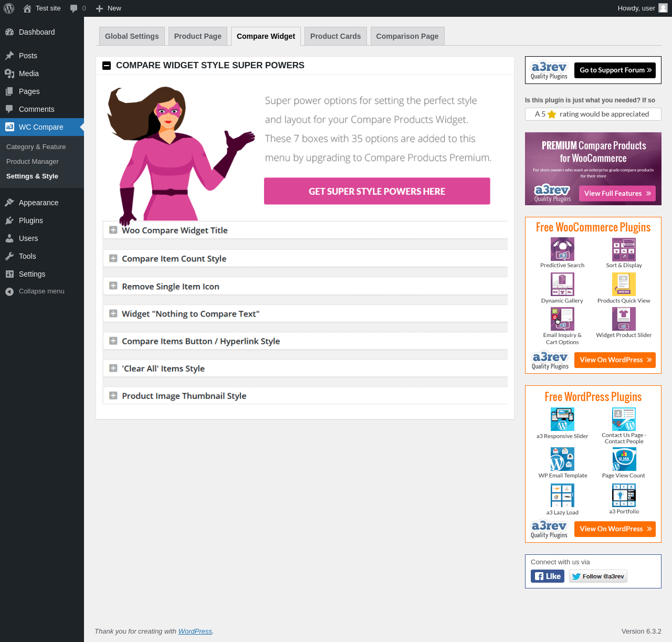Click the a3 Portfolio plugin icon

624,496
